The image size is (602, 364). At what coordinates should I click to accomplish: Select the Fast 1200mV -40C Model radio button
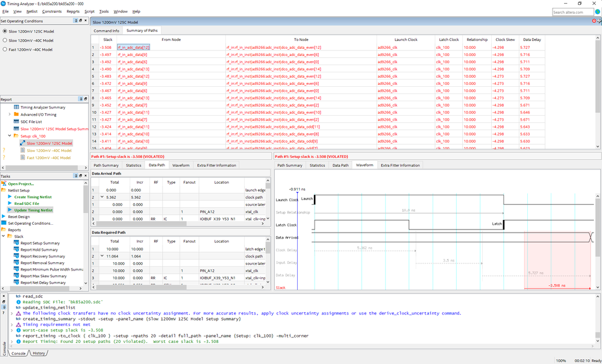click(5, 49)
